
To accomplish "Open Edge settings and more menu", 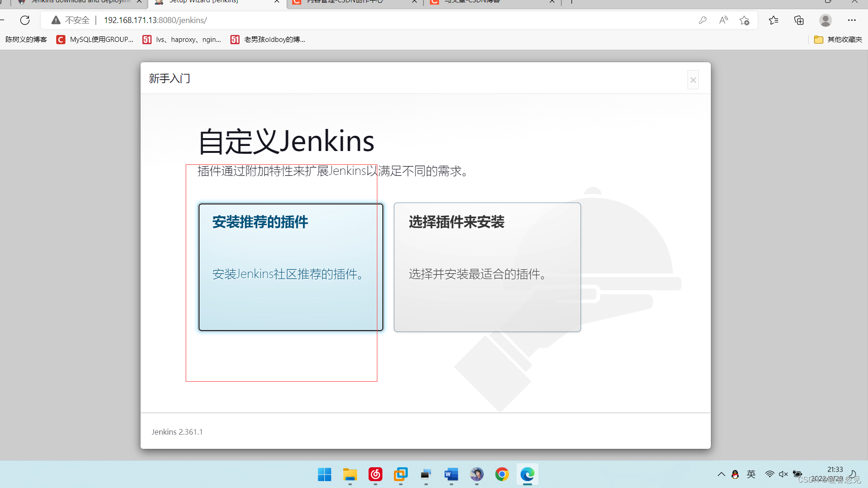I will [x=852, y=20].
